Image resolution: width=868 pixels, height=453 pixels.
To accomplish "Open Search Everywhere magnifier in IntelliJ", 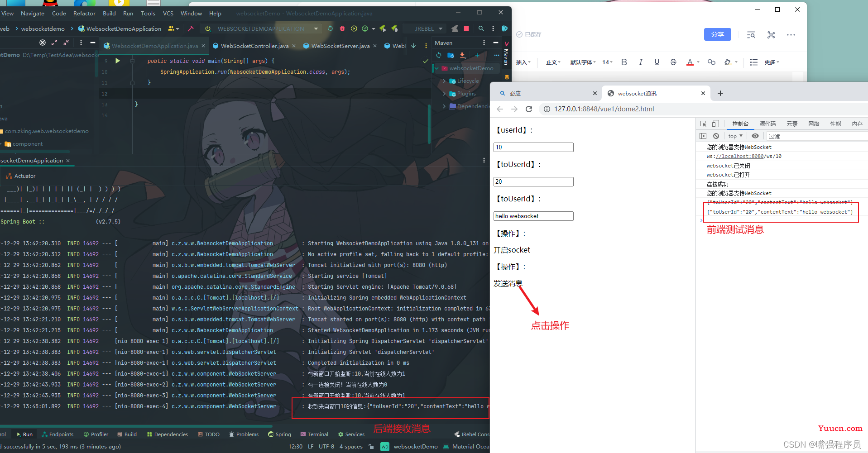I will point(481,29).
